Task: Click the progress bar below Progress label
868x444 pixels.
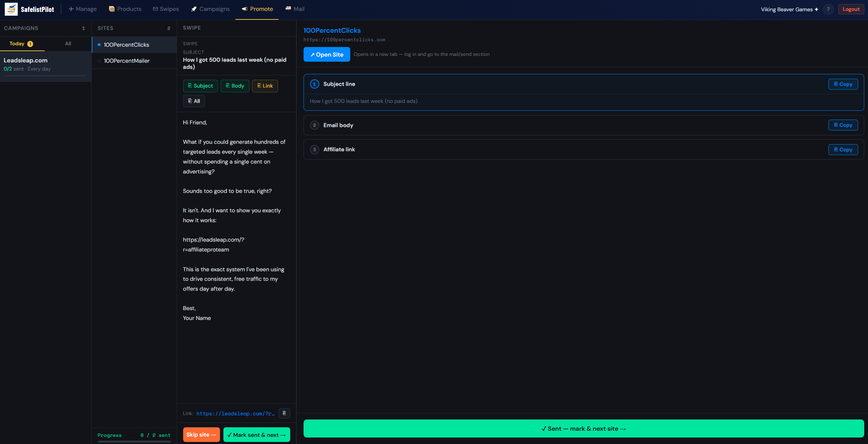Action: (x=134, y=442)
